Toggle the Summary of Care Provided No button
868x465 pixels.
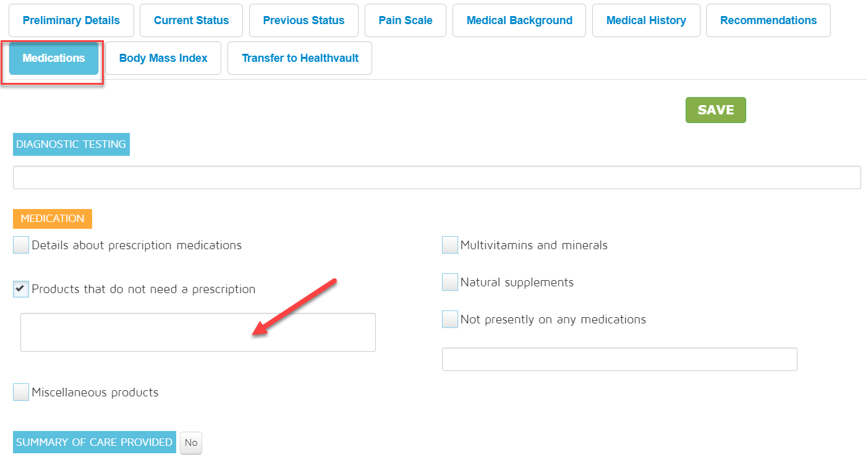click(191, 443)
